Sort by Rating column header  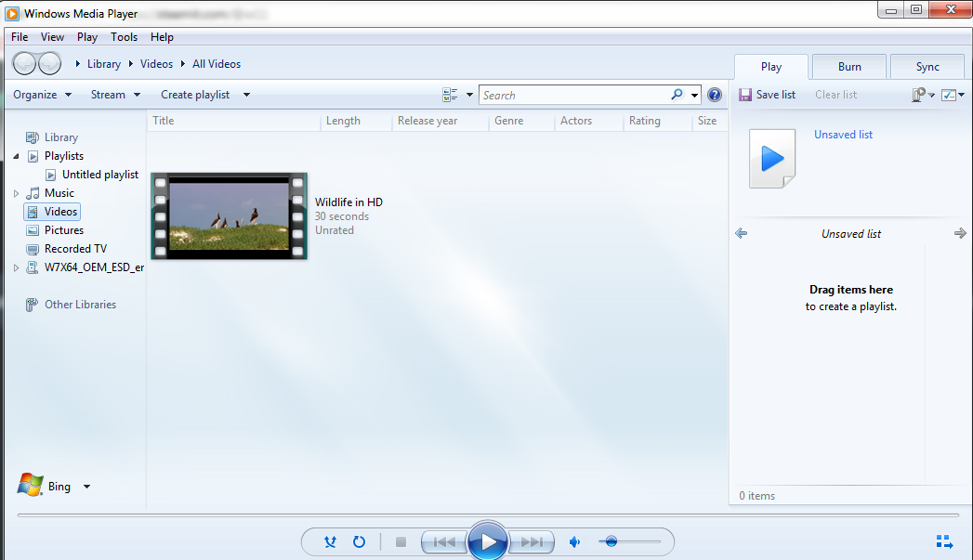(x=658, y=121)
